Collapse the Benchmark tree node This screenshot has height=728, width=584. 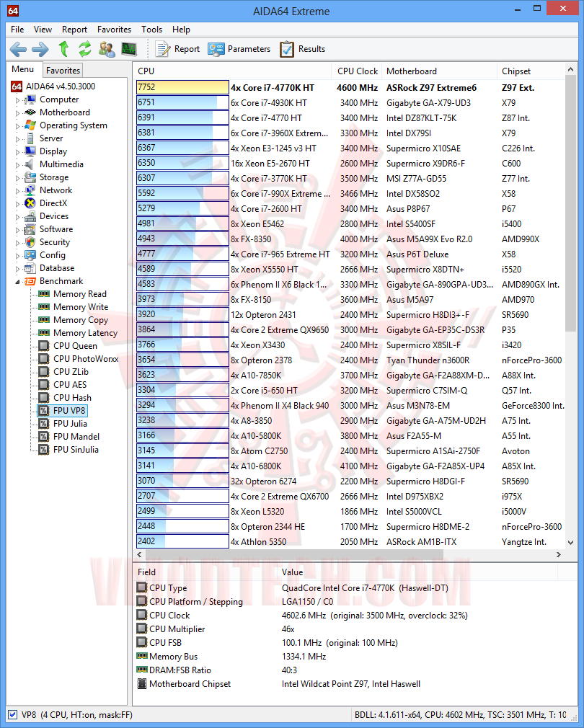[17, 281]
